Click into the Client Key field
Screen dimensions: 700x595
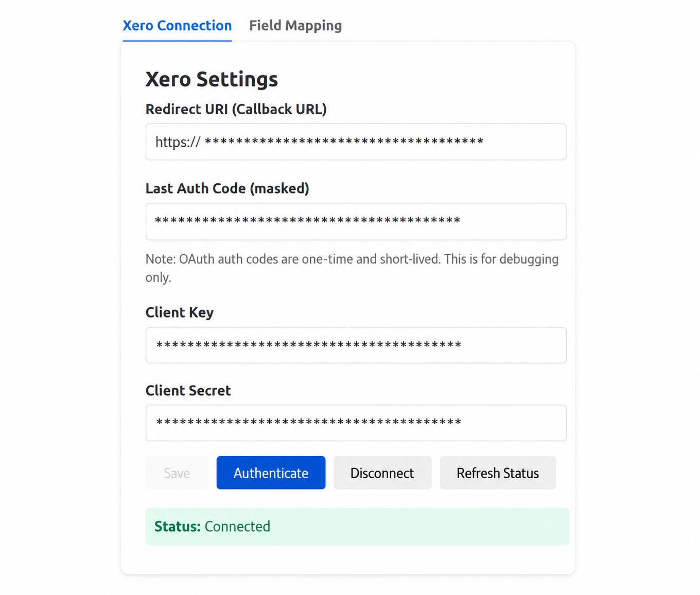pyautogui.click(x=356, y=345)
